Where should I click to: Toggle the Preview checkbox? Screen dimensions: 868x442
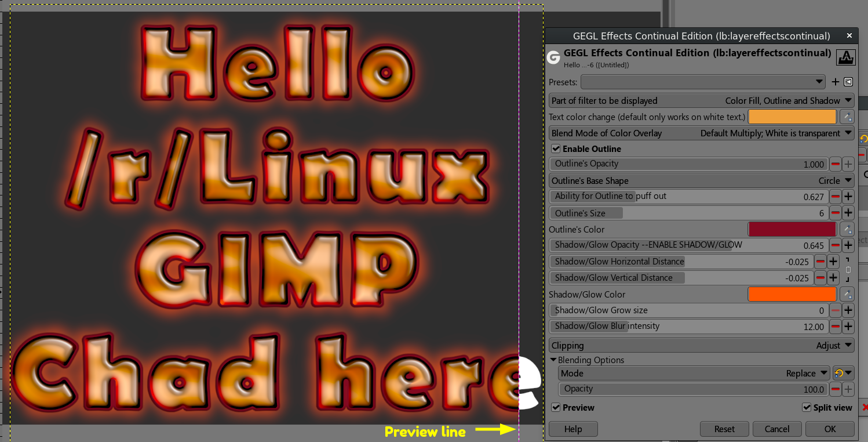[x=556, y=408]
